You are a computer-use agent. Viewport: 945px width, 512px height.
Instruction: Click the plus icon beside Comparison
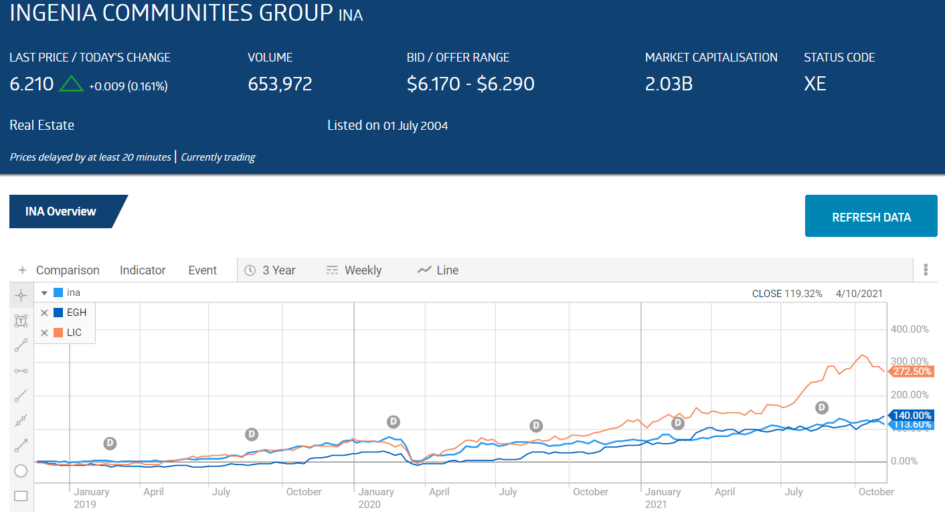pos(22,270)
